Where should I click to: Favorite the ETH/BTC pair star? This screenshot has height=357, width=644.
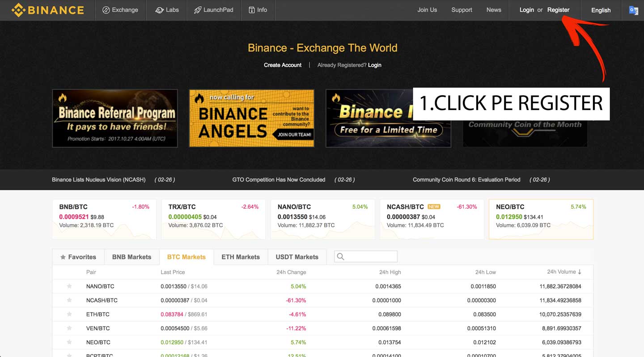69,314
